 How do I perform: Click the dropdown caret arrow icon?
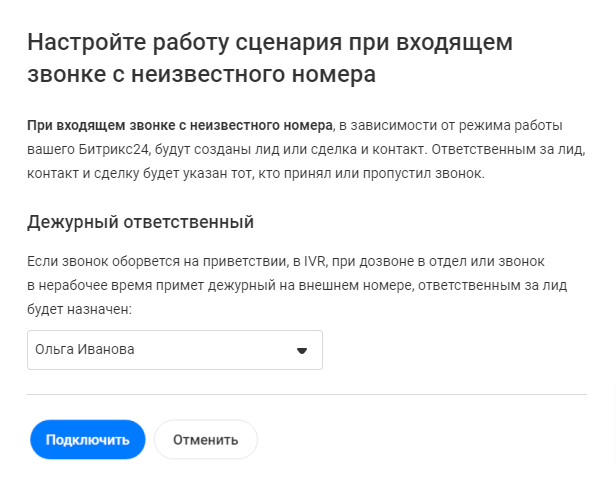(x=302, y=351)
